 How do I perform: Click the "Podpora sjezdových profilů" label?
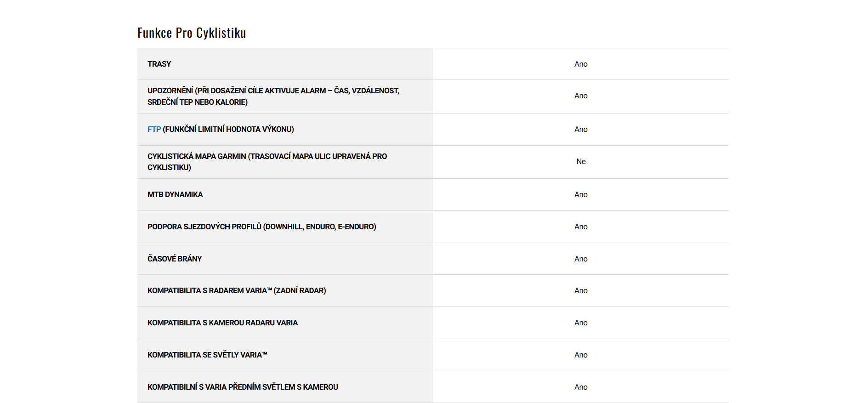coord(261,227)
